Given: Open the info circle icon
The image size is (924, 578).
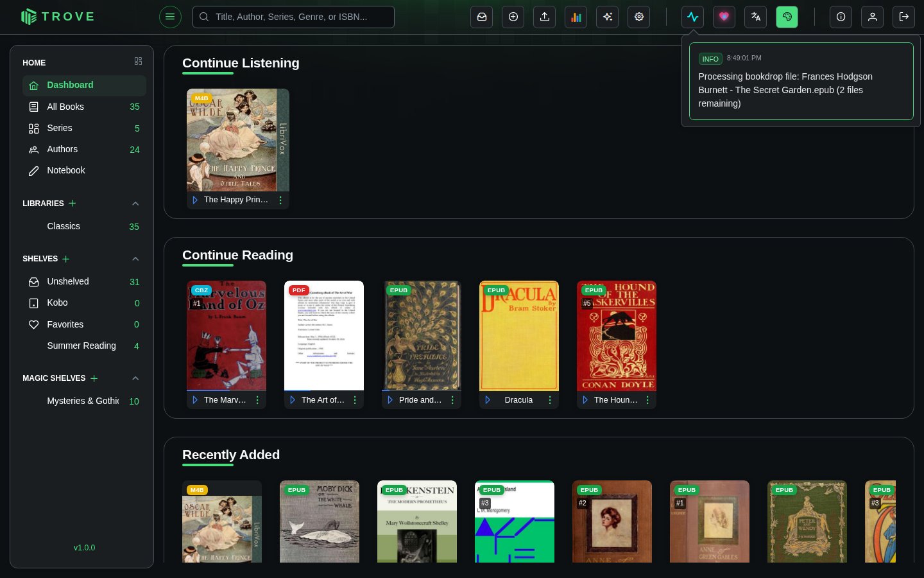Looking at the screenshot, I should 841,17.
